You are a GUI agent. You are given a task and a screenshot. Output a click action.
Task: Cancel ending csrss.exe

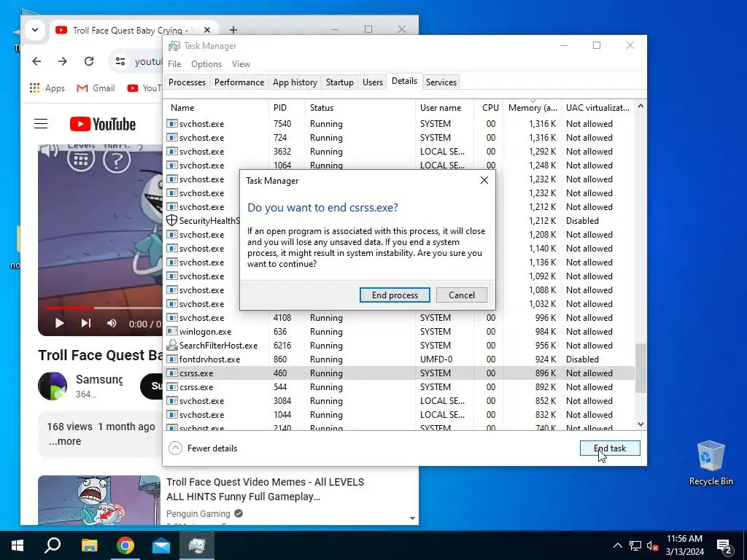pos(461,295)
